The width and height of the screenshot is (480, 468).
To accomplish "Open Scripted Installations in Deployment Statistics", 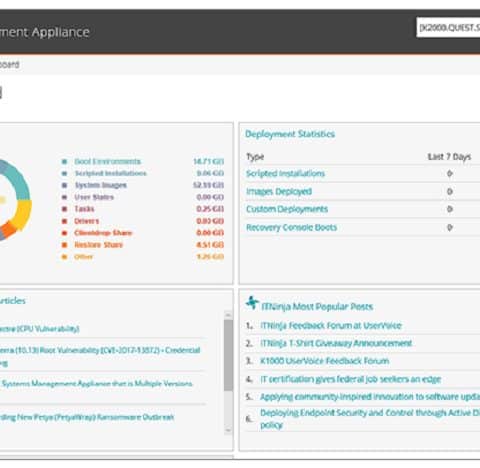I will click(285, 174).
